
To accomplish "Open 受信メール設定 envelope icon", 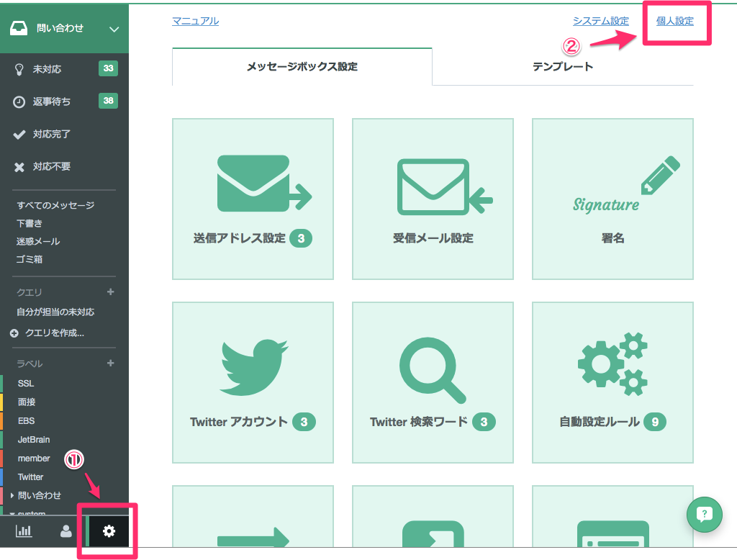I will [x=445, y=187].
